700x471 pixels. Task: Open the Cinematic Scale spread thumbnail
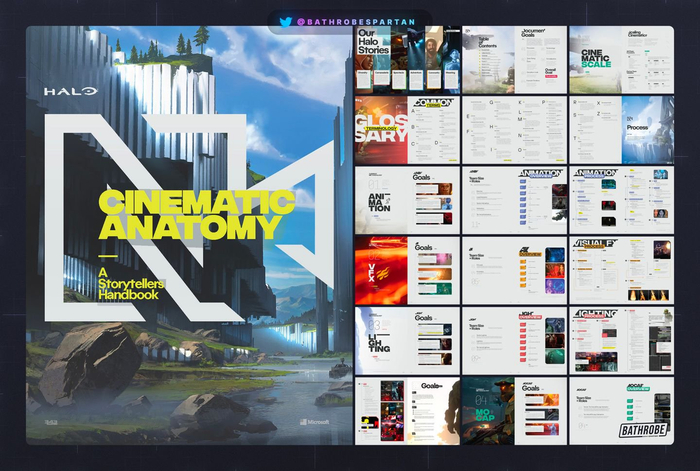pos(621,59)
